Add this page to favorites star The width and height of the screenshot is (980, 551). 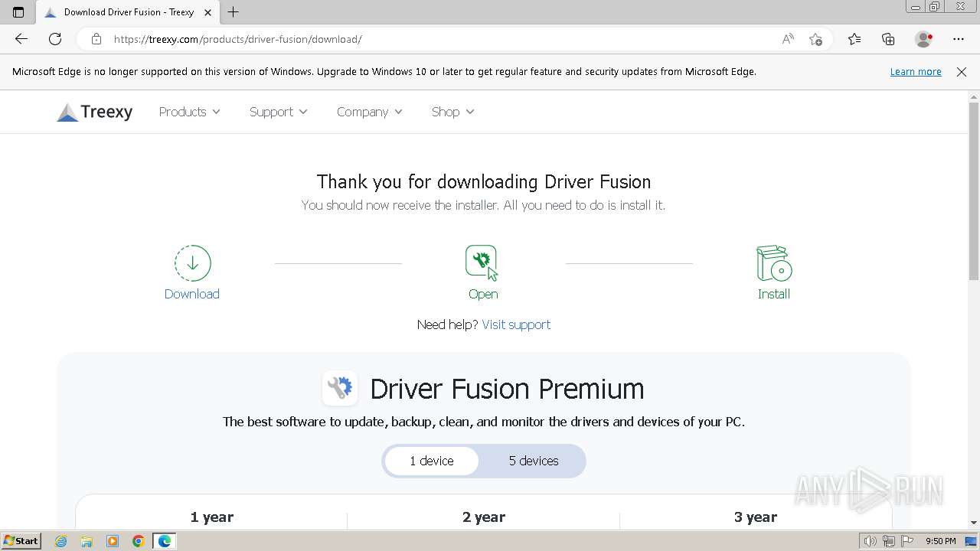coord(815,39)
